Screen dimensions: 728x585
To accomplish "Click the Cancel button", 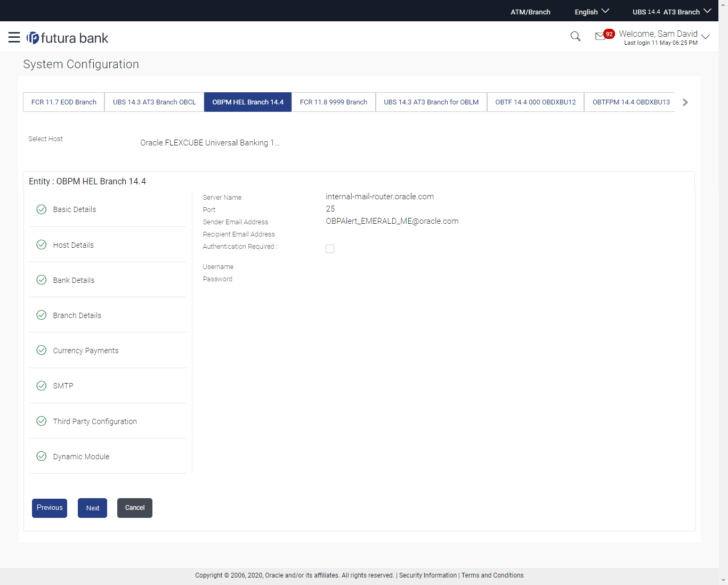I will coord(135,508).
